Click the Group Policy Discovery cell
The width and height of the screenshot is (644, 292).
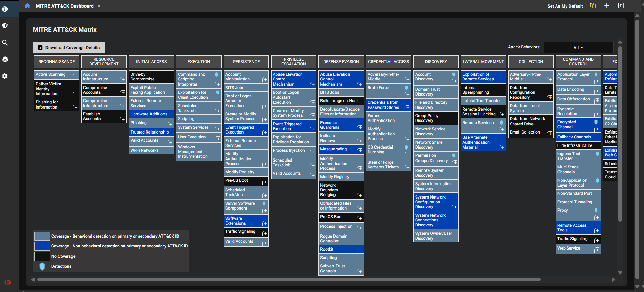coord(436,118)
